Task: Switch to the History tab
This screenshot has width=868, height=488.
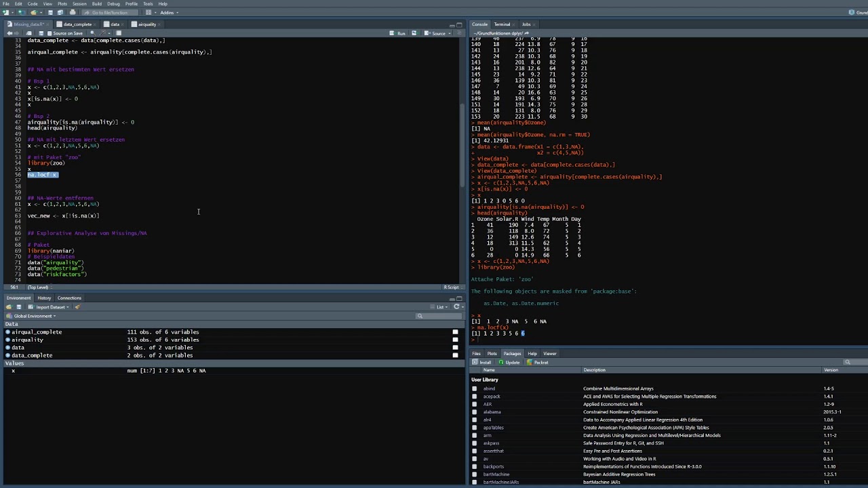Action: (44, 298)
